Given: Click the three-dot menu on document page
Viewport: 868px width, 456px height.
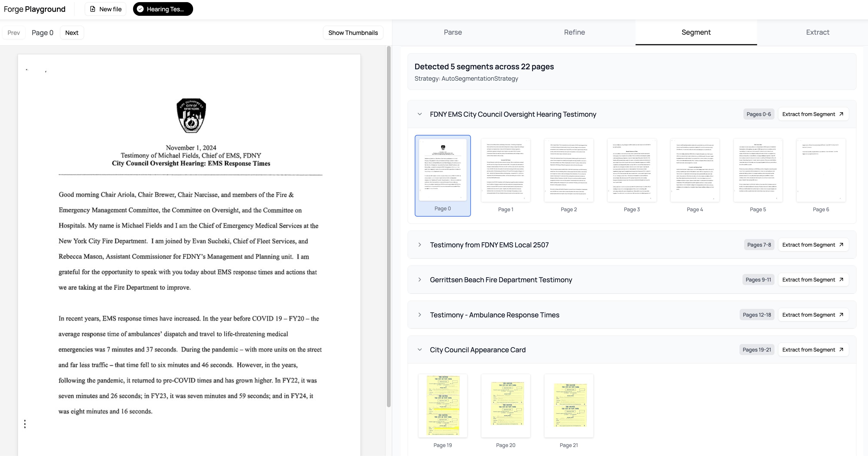Looking at the screenshot, I should pyautogui.click(x=25, y=424).
